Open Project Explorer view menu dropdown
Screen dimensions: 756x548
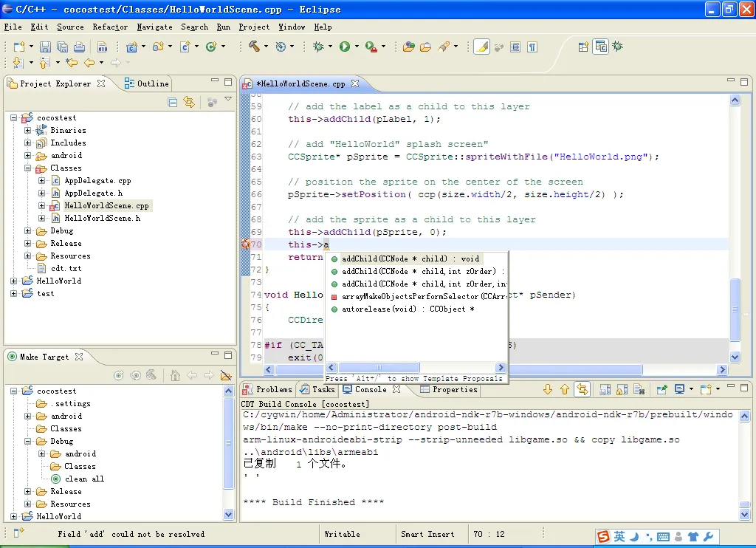[228, 99]
